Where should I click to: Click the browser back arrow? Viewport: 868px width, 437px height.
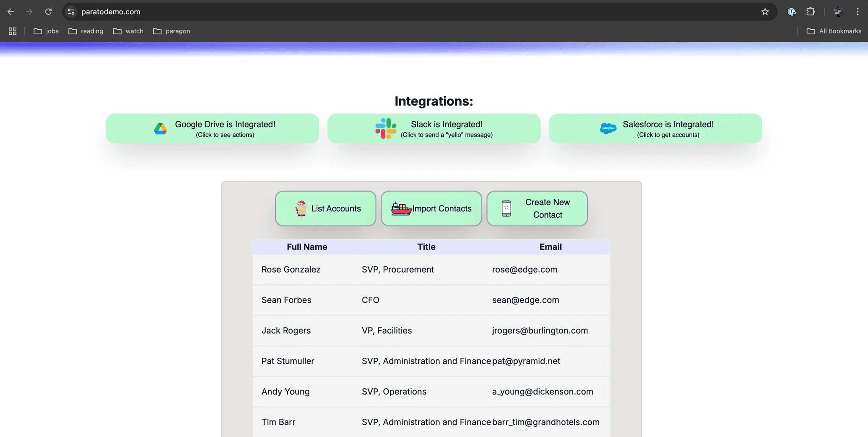(x=11, y=12)
